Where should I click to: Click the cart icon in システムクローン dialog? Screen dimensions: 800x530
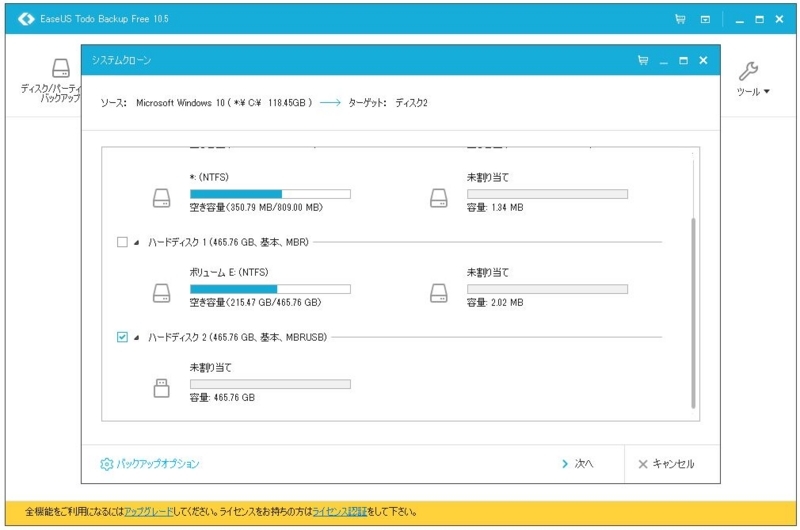point(643,60)
